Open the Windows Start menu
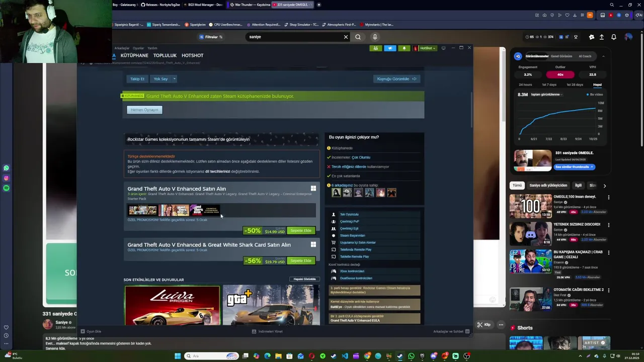Image resolution: width=644 pixels, height=362 pixels. [178, 356]
